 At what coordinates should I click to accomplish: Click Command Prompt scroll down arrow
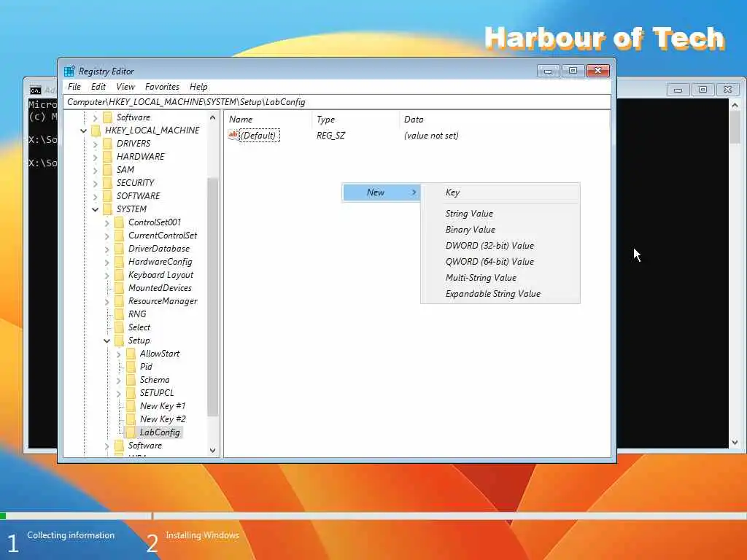tap(735, 443)
